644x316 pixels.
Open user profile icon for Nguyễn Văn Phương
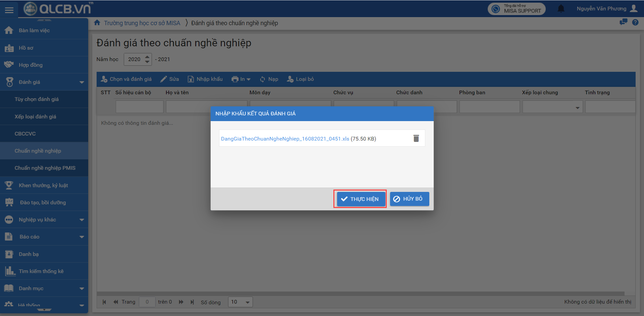click(x=634, y=8)
